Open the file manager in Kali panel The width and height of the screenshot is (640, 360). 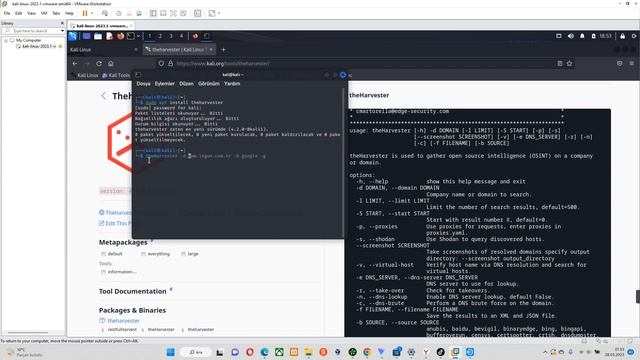click(98, 36)
